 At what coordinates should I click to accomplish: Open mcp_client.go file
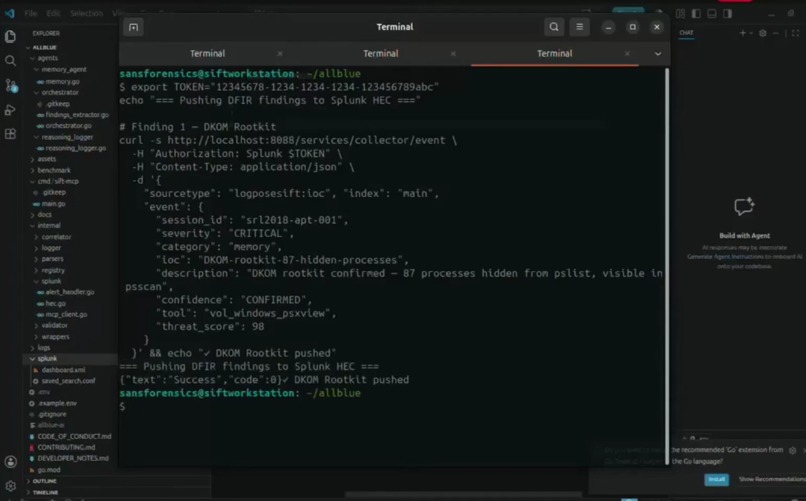click(x=66, y=314)
